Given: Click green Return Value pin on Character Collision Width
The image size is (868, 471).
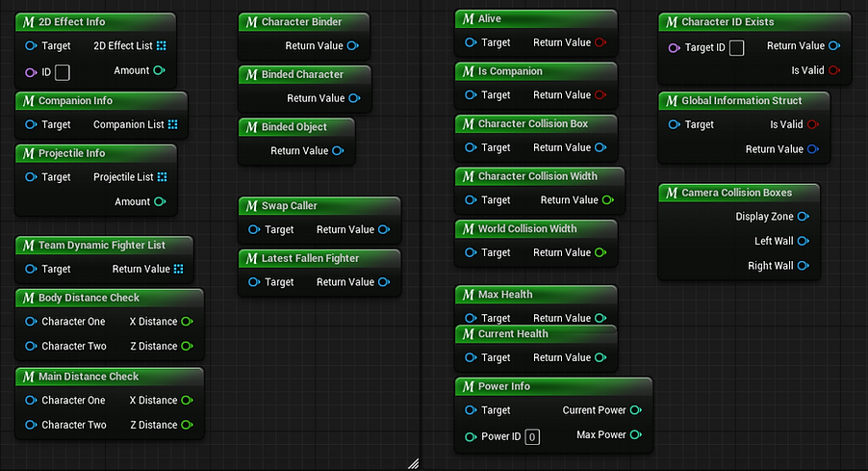Looking at the screenshot, I should 607,200.
